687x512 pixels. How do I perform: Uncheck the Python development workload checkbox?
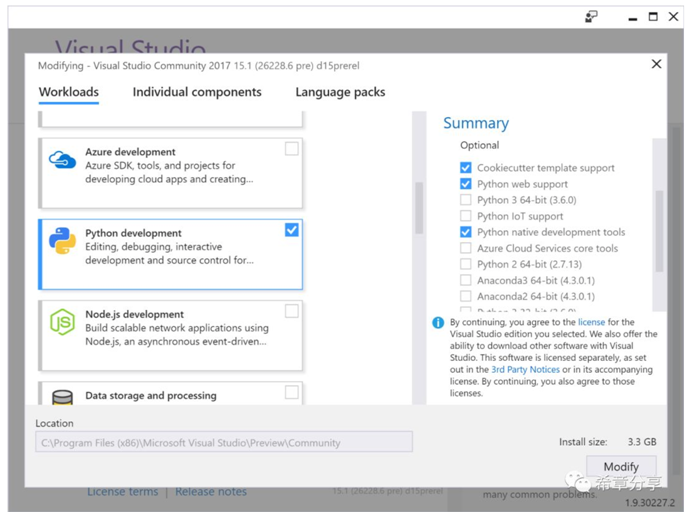[292, 230]
